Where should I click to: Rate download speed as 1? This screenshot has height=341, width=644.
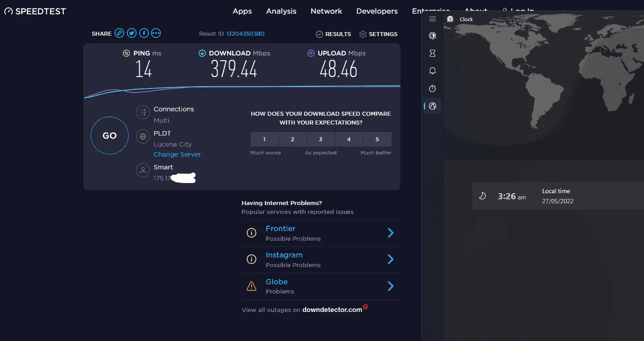pos(264,139)
